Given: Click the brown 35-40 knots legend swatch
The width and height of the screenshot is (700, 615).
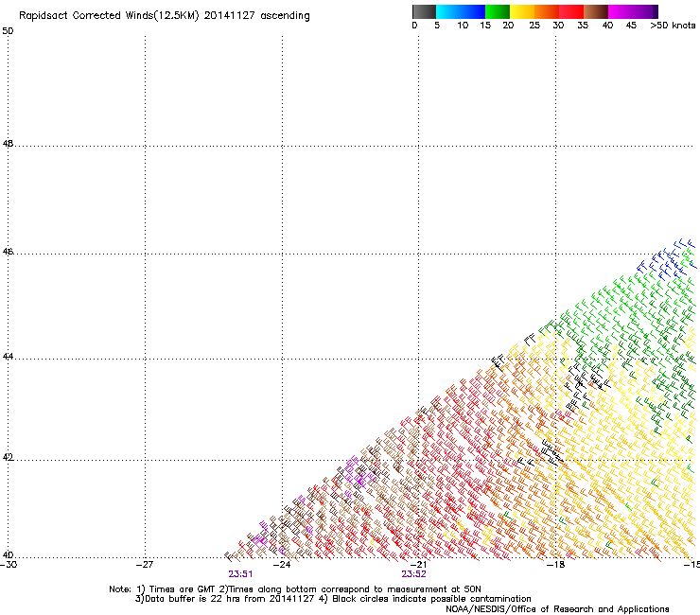Looking at the screenshot, I should click(596, 11).
